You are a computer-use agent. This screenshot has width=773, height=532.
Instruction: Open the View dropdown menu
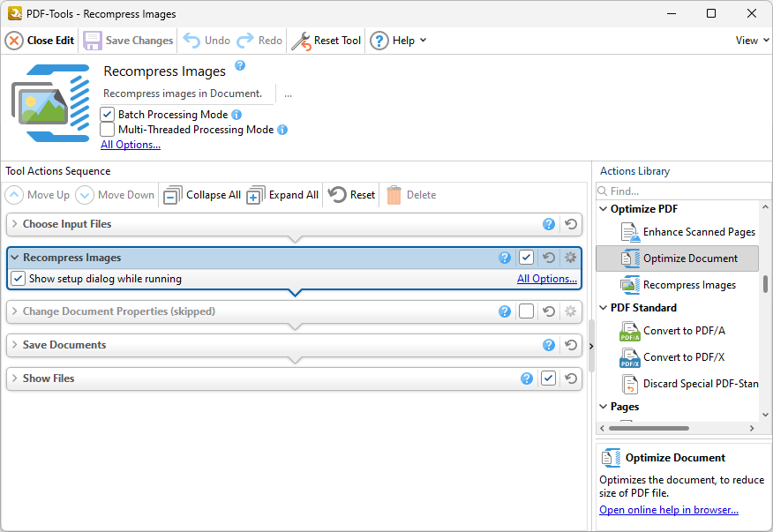[752, 41]
